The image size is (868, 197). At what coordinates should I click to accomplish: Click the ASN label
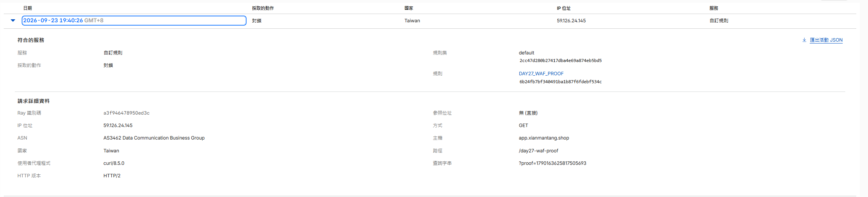pos(22,138)
